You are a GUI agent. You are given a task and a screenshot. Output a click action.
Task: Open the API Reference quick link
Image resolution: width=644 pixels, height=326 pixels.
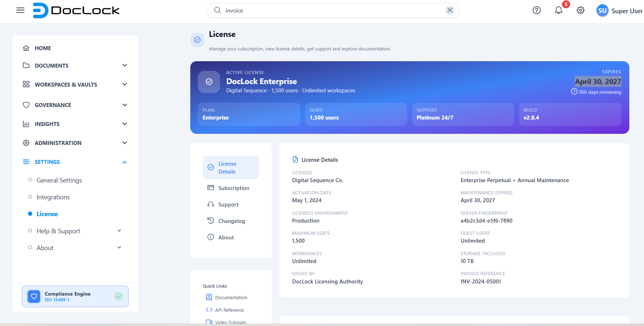(x=229, y=310)
